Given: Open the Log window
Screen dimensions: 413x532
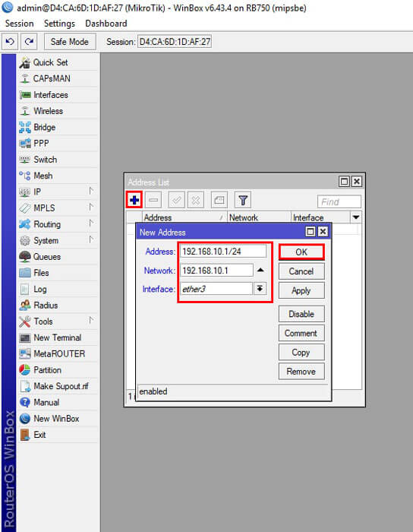Looking at the screenshot, I should (58, 289).
